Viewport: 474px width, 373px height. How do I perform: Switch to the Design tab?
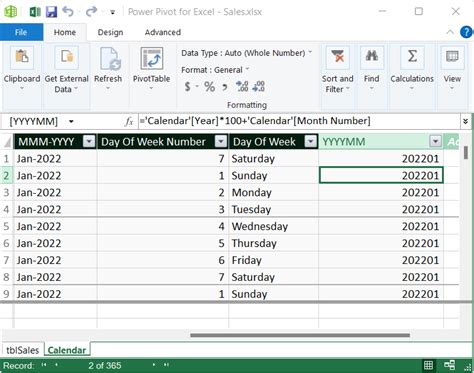110,32
